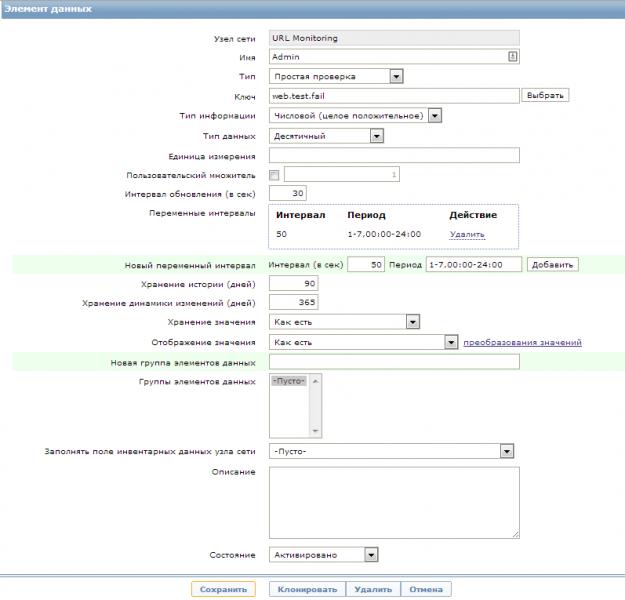This screenshot has height=600, width=625.
Task: Open the преобразования значений link
Action: [522, 342]
